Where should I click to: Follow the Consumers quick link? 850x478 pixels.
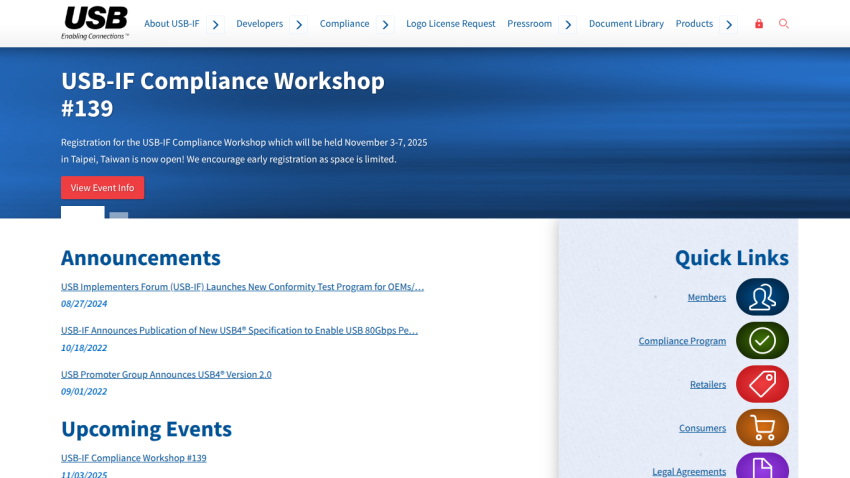[702, 428]
